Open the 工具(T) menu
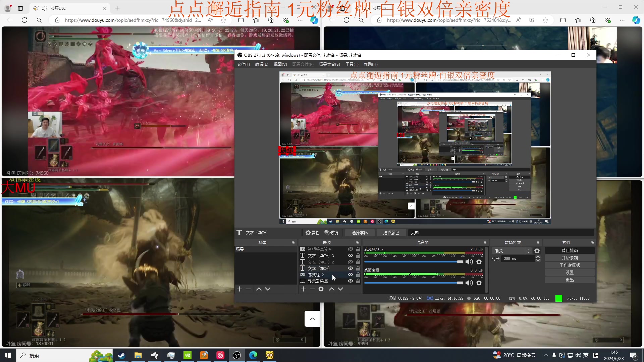 tap(352, 64)
